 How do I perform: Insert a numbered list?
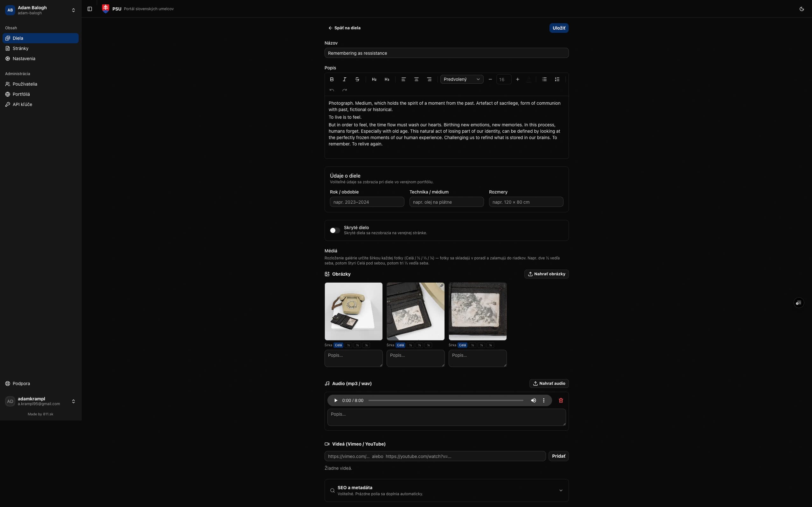click(557, 80)
